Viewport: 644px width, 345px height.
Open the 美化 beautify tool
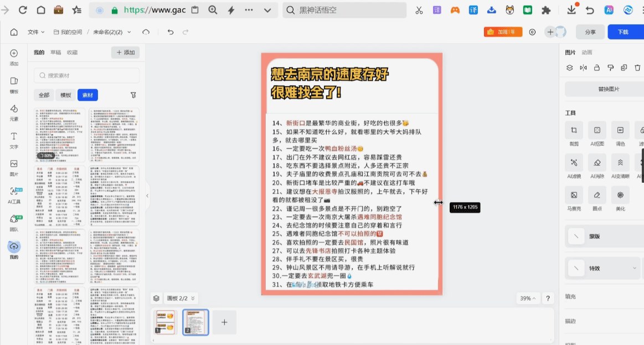pos(620,199)
